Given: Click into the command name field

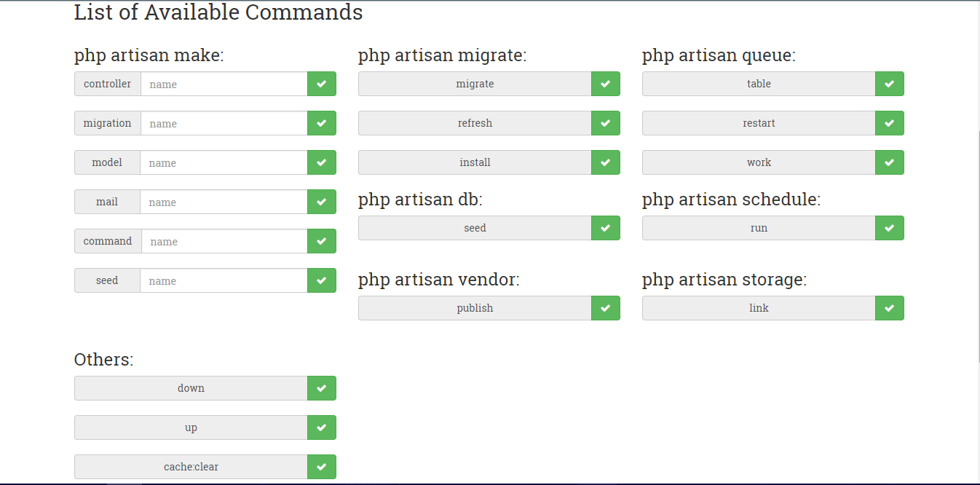Looking at the screenshot, I should (x=224, y=241).
